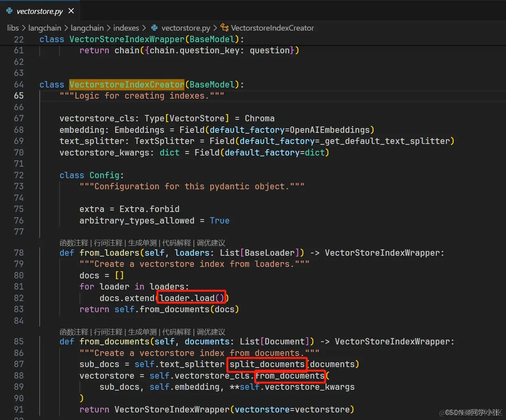Close the vectorstore.py editor tab
506x420 pixels.
click(x=71, y=11)
